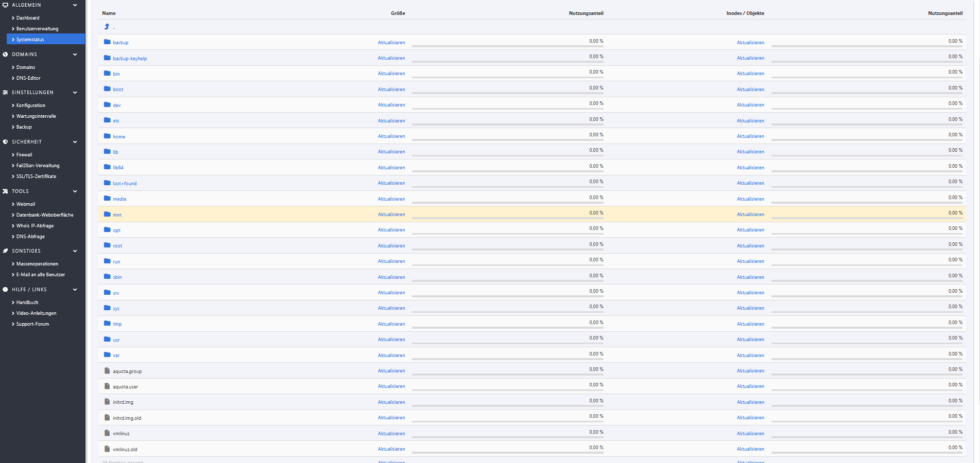Click the up-arrow parent directory icon
Image resolution: width=980 pixels, height=463 pixels.
(x=107, y=27)
